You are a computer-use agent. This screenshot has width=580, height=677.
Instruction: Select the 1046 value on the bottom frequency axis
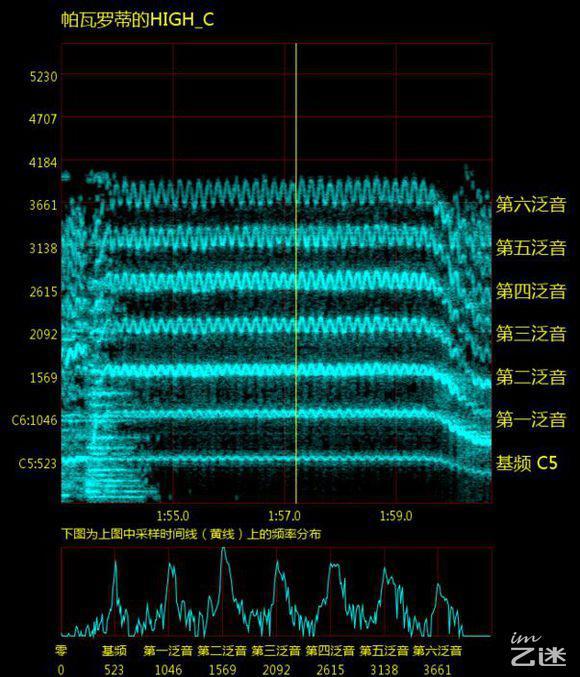point(168,670)
